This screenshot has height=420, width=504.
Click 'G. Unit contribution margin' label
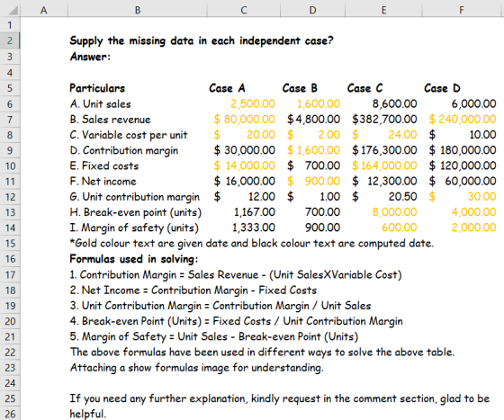(135, 197)
